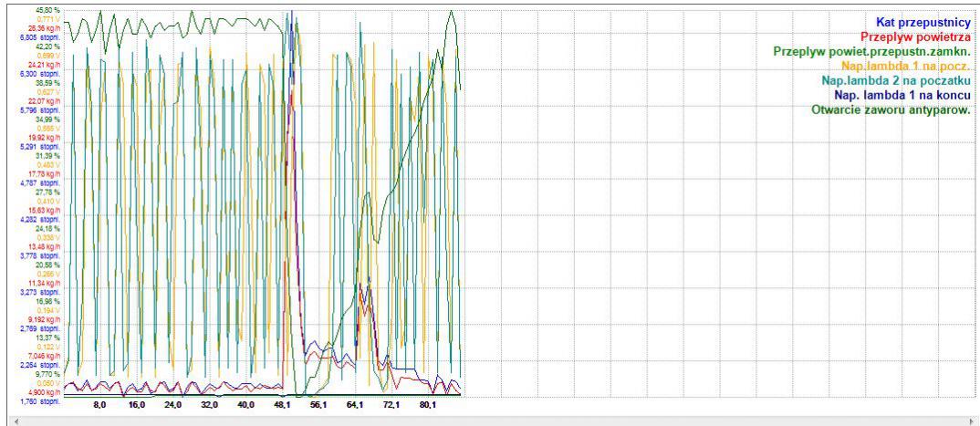The height and width of the screenshot is (426, 980).
Task: Click x-axis tick label '72,1'
Action: (391, 405)
